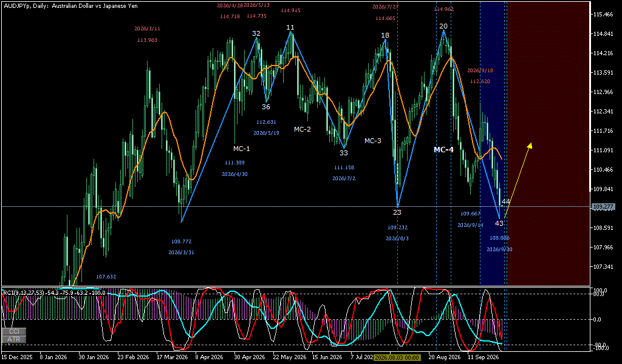
Task: Click 108.591 on the price axis
Action: (x=603, y=228)
